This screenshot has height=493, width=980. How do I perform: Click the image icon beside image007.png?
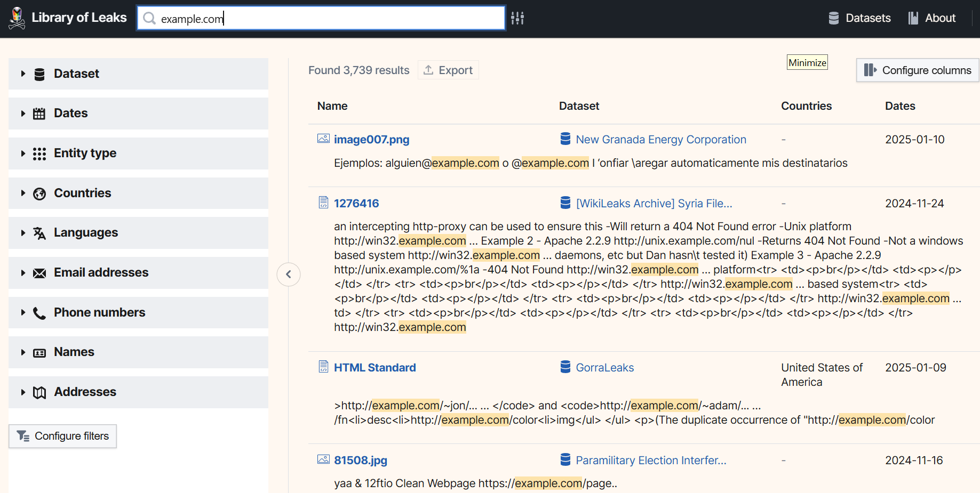point(323,139)
